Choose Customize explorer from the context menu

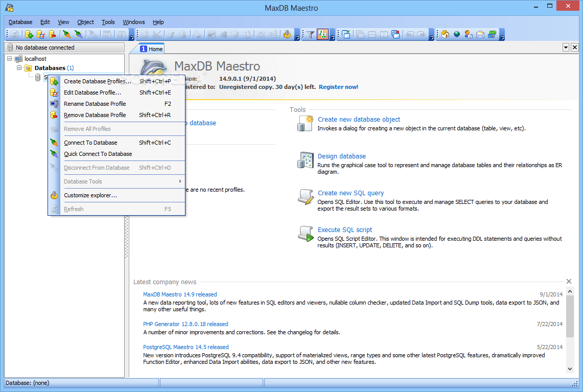coord(116,195)
